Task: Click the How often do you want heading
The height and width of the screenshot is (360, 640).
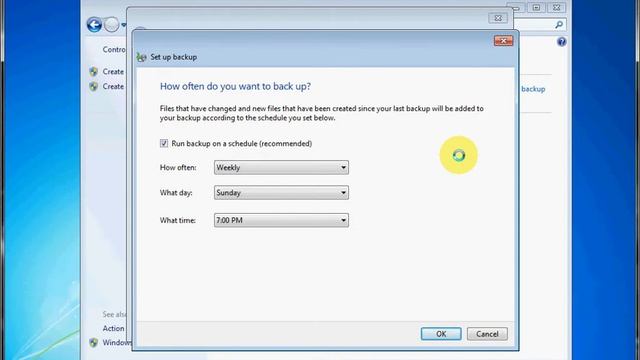Action: [235, 87]
